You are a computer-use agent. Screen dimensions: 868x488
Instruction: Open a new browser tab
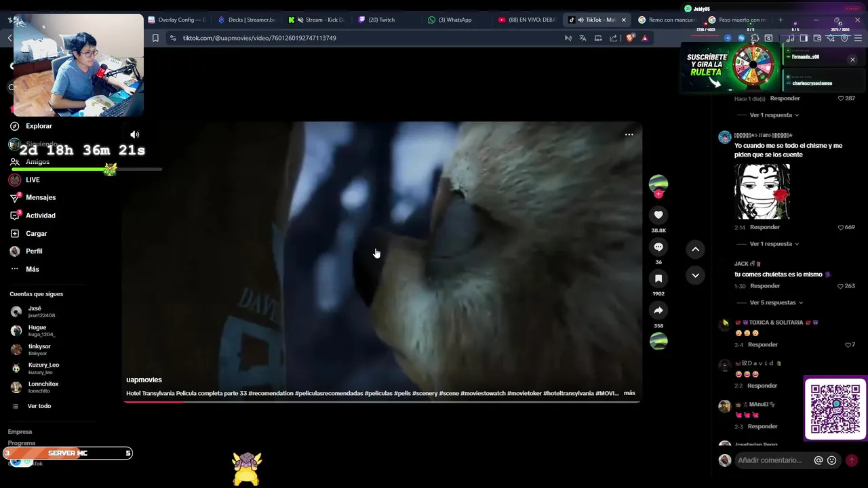click(781, 20)
